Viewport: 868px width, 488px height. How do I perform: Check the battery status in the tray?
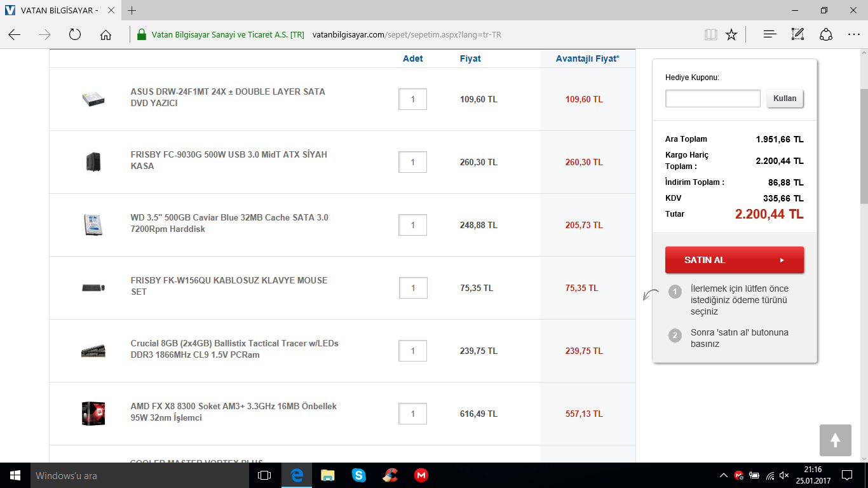tap(754, 475)
